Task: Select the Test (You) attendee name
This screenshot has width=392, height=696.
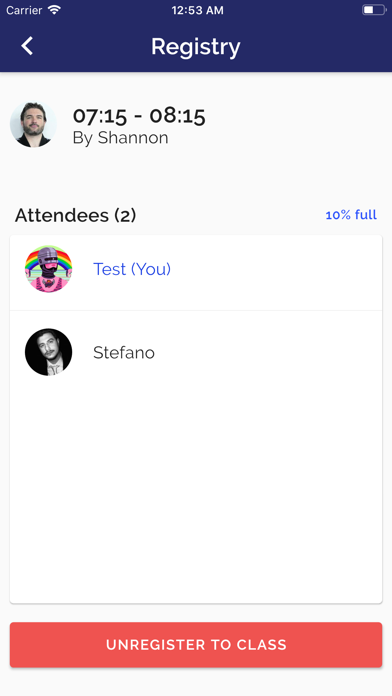Action: [132, 269]
